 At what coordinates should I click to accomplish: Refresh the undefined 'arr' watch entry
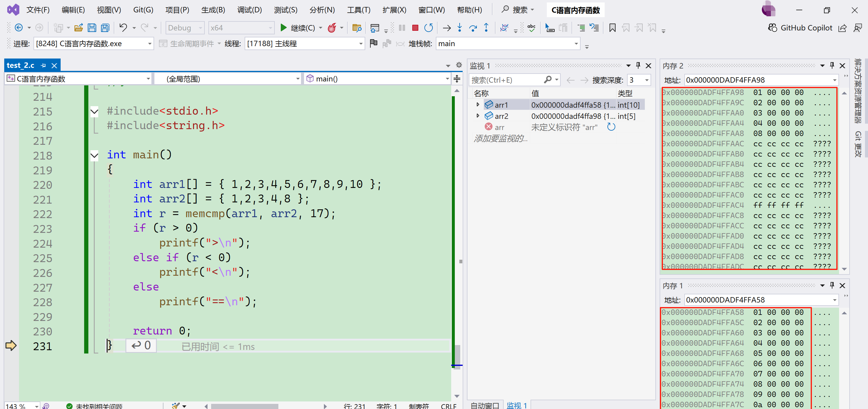(x=611, y=127)
